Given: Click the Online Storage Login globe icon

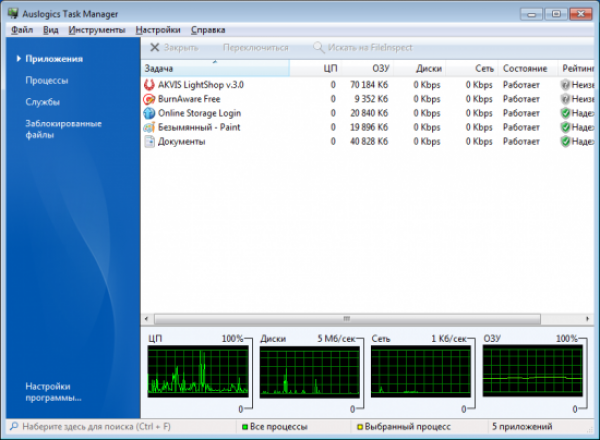Looking at the screenshot, I should 149,113.
